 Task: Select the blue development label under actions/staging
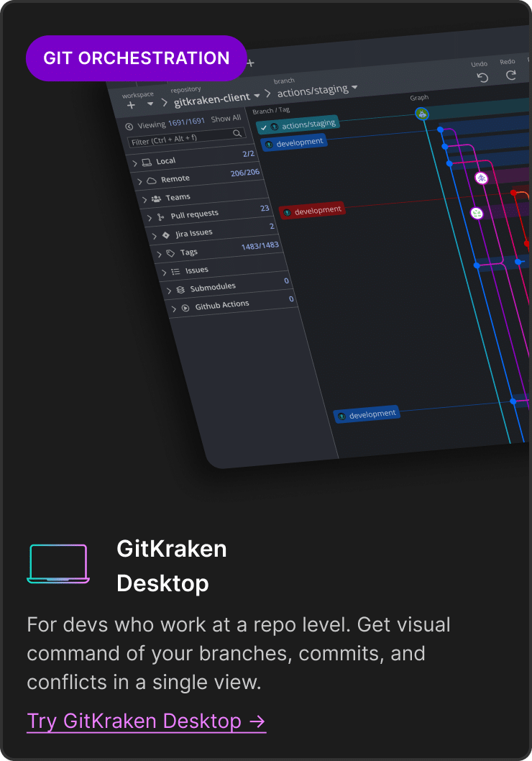pos(294,142)
